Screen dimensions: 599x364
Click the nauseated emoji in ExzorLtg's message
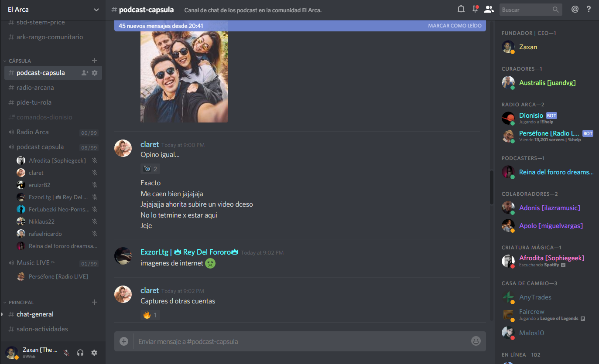(x=211, y=263)
